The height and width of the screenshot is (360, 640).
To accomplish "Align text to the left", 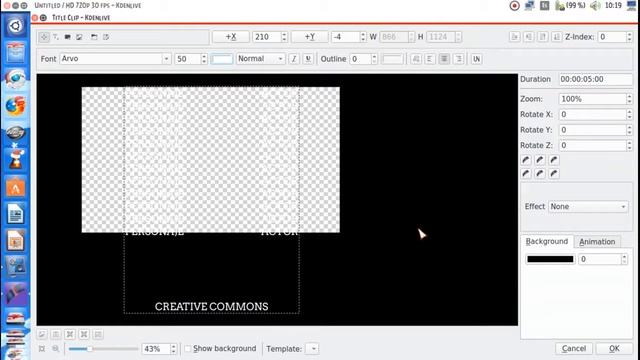I will [x=430, y=59].
